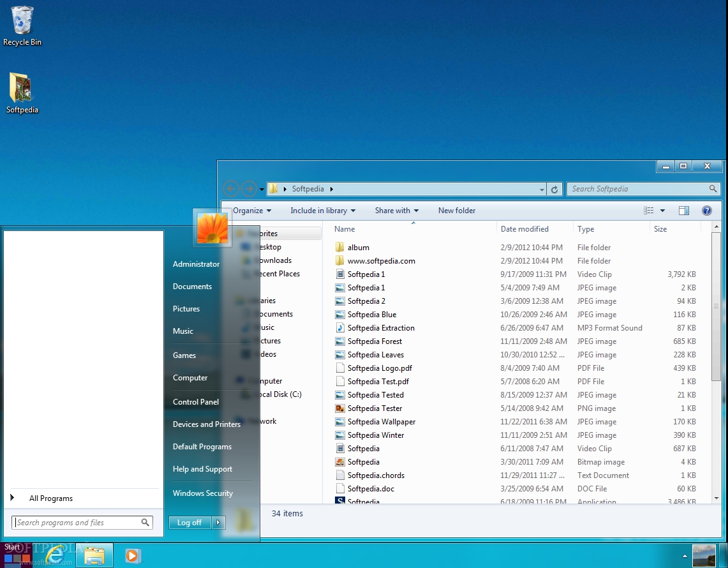Expand the address bar history dropdown
The height and width of the screenshot is (568, 728).
[541, 190]
